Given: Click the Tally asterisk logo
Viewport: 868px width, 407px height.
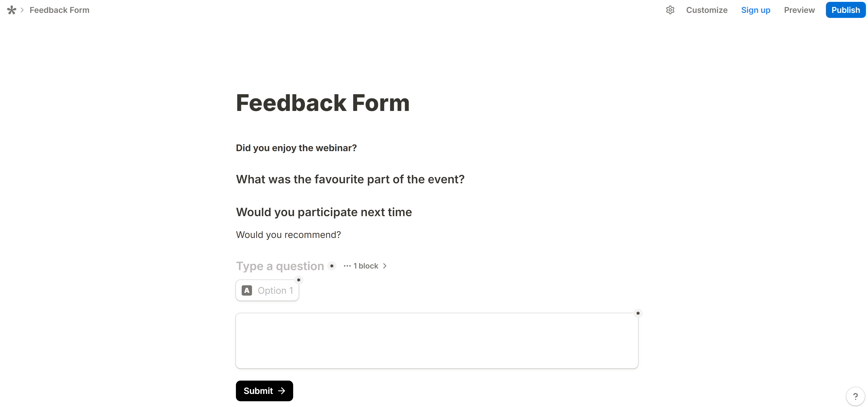Looking at the screenshot, I should point(11,10).
